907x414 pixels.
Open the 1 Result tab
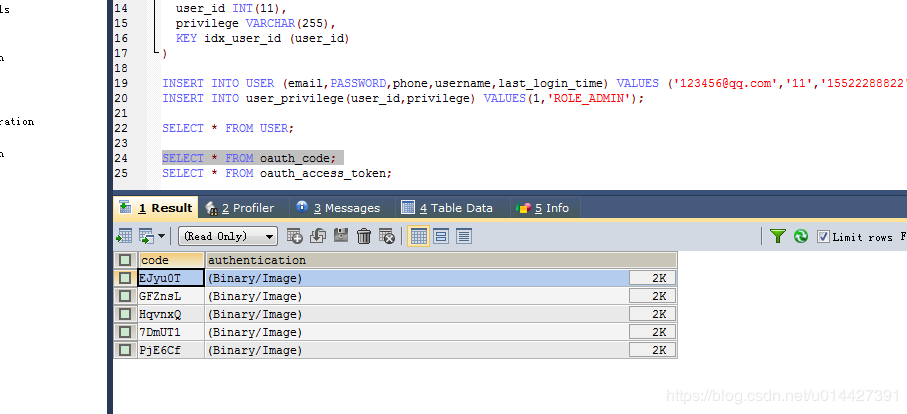156,208
